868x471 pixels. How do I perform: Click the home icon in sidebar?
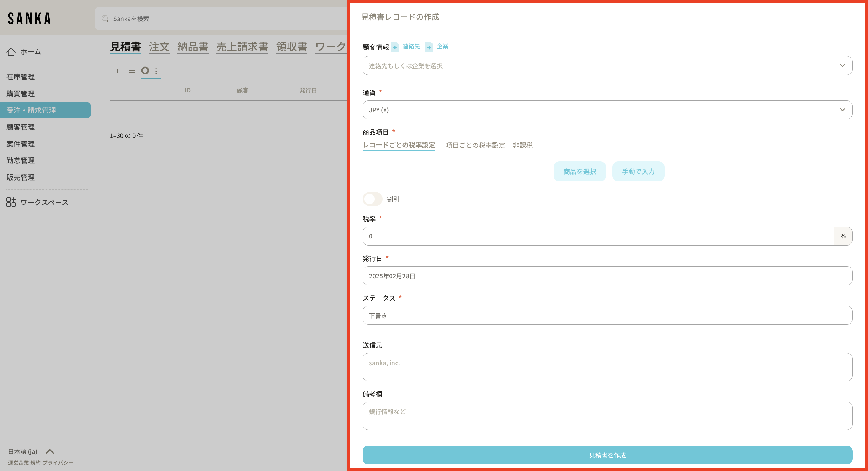coord(11,52)
